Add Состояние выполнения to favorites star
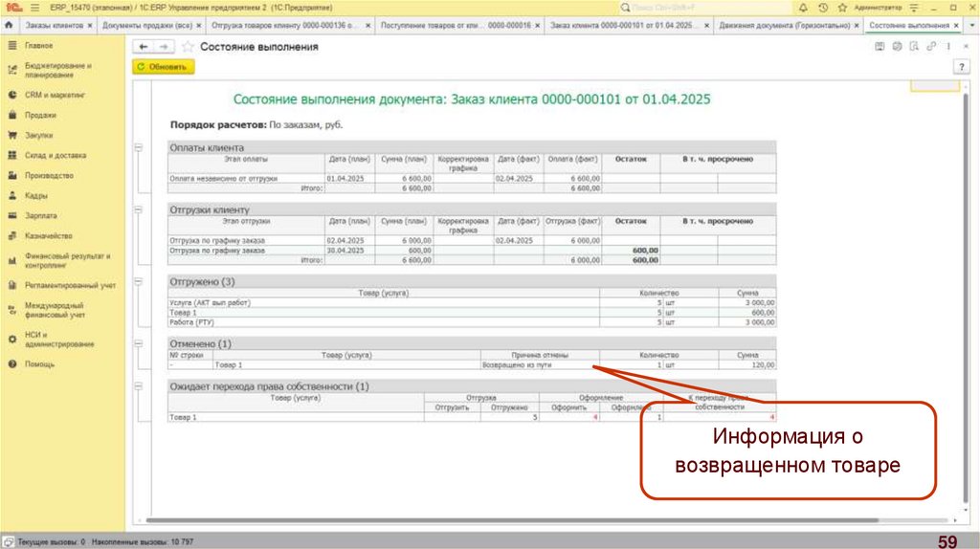The height and width of the screenshot is (549, 980). [x=188, y=47]
